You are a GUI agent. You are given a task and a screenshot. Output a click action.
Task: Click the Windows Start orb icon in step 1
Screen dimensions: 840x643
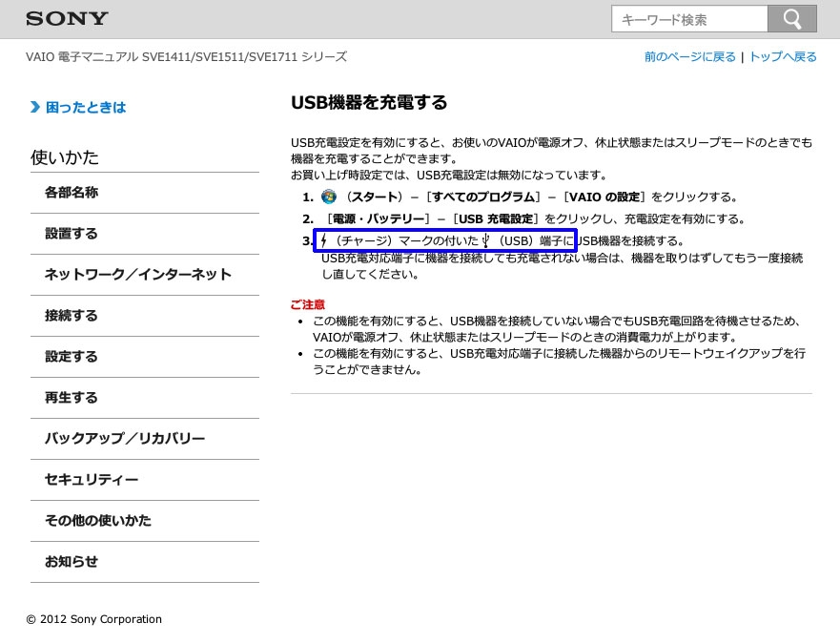[329, 197]
